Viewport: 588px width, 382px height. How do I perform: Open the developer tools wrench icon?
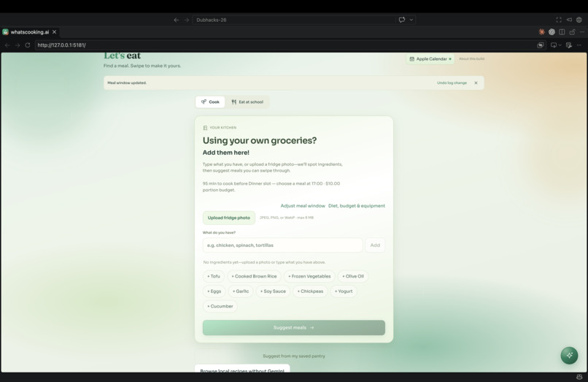tap(569, 45)
